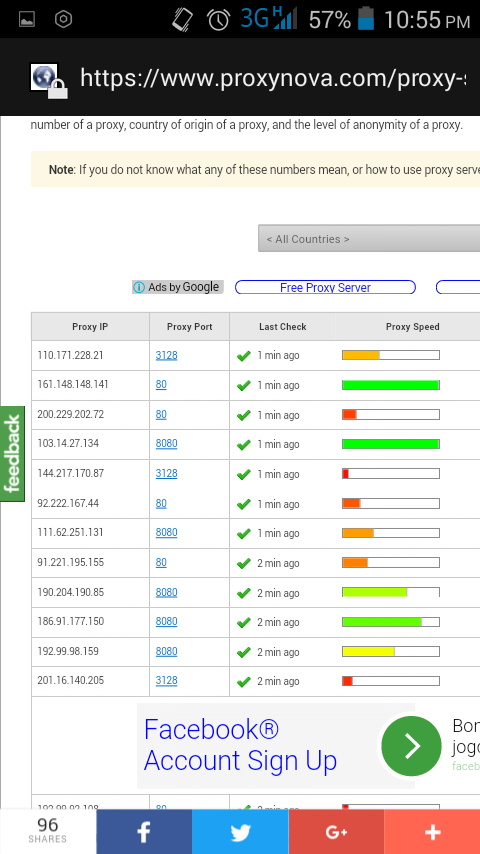This screenshot has width=480, height=854.
Task: Select IP address 110.171.228.21
Action: click(70, 355)
